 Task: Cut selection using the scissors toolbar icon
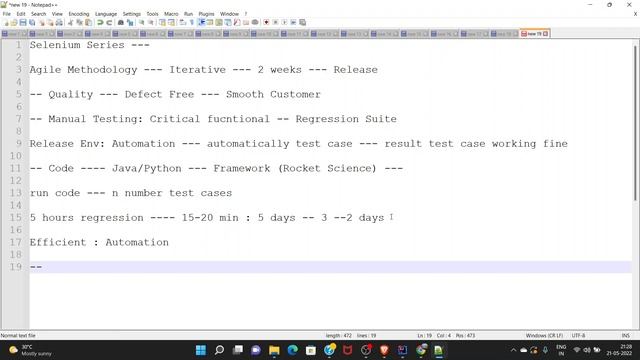tap(70, 22)
